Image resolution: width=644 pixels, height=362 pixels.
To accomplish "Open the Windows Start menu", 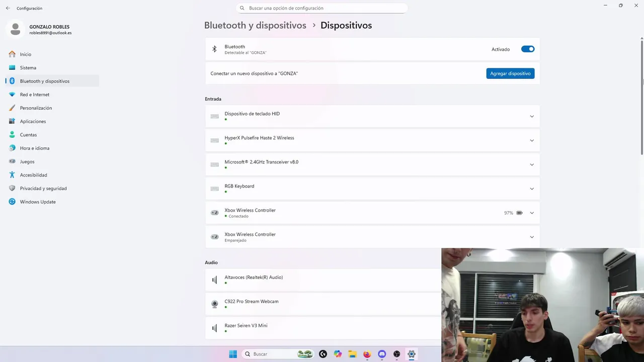I will tap(233, 354).
